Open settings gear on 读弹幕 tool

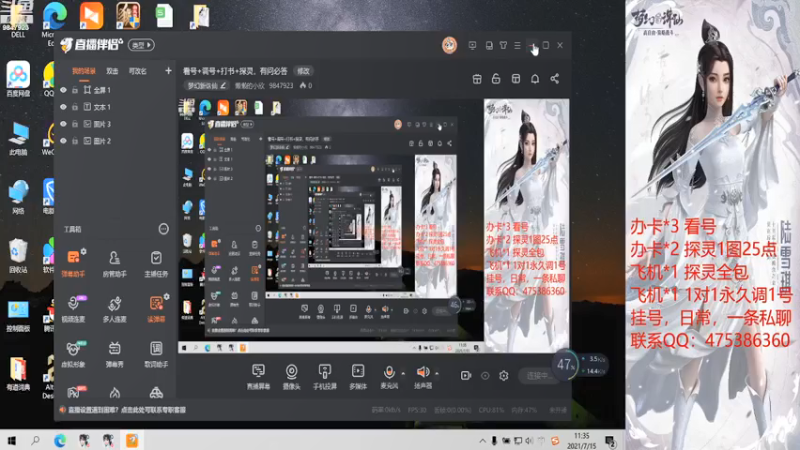[x=166, y=296]
